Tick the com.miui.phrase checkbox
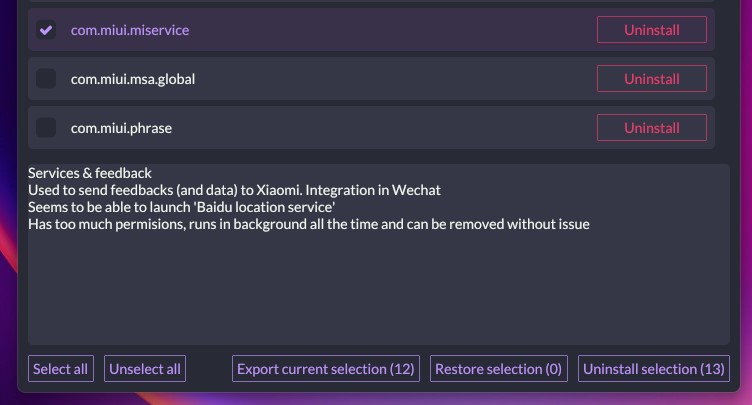This screenshot has width=752, height=405. click(46, 128)
